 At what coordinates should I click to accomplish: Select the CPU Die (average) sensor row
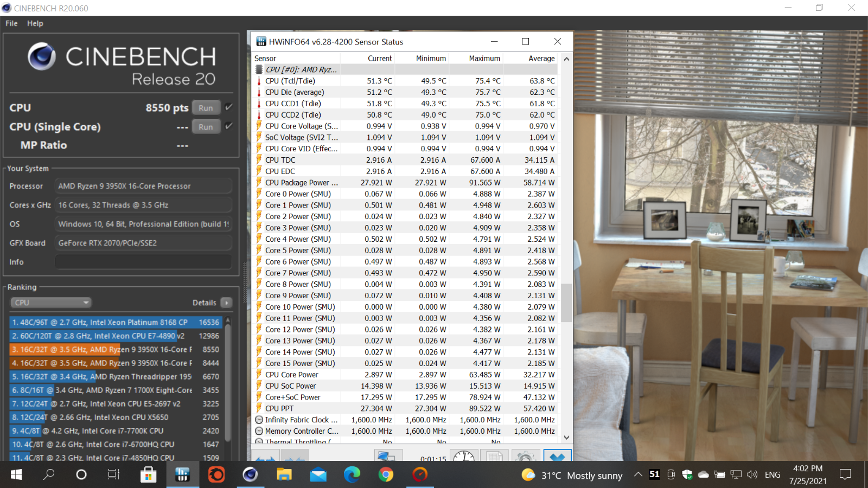pyautogui.click(x=405, y=92)
